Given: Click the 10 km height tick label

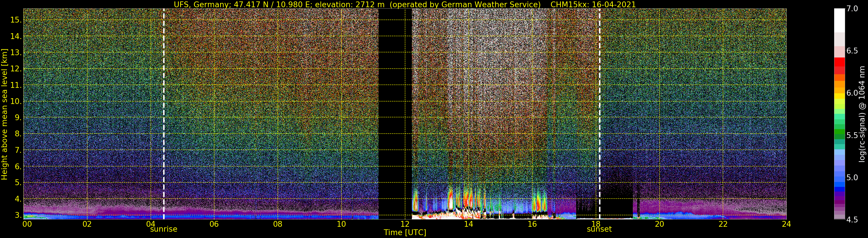Looking at the screenshot, I should point(16,101).
